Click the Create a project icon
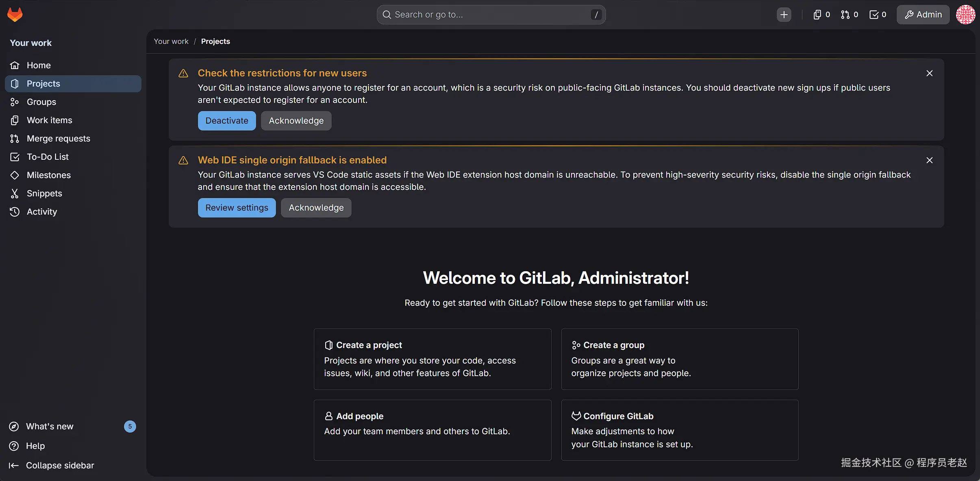 (x=329, y=345)
